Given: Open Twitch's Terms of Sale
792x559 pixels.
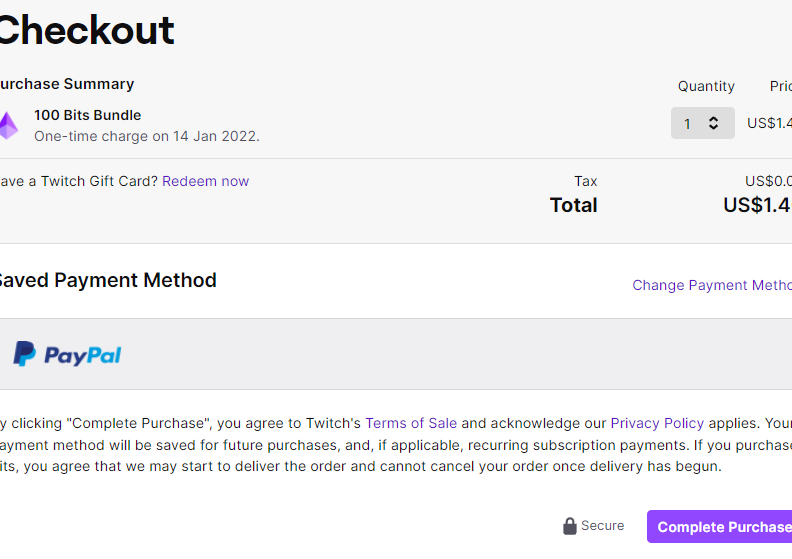Looking at the screenshot, I should click(411, 423).
